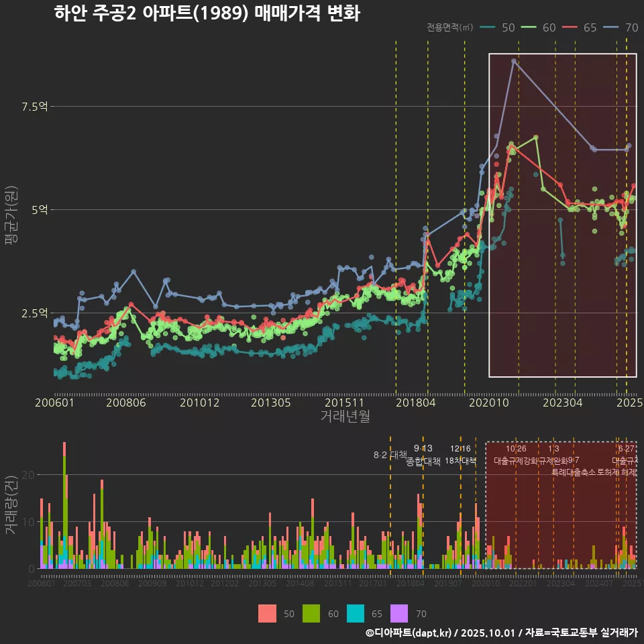Click the 9·13 종합대책 annotation
644x644 pixels.
[x=423, y=455]
